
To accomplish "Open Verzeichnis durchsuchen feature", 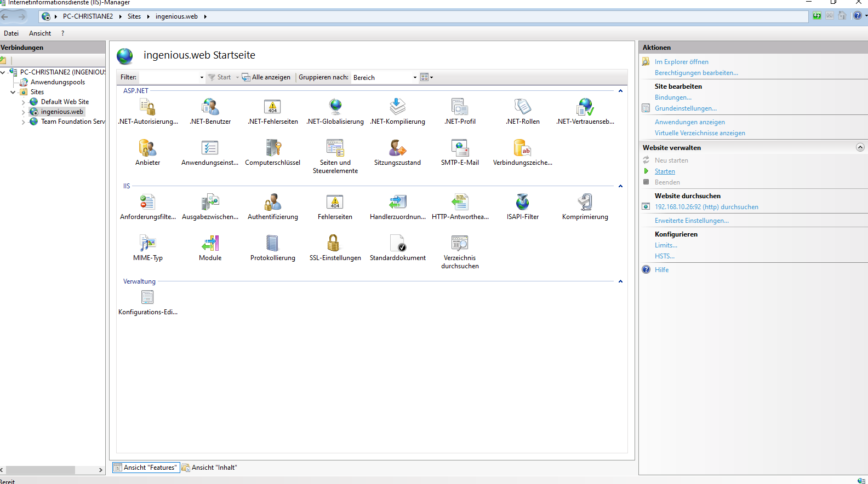I will tap(460, 252).
